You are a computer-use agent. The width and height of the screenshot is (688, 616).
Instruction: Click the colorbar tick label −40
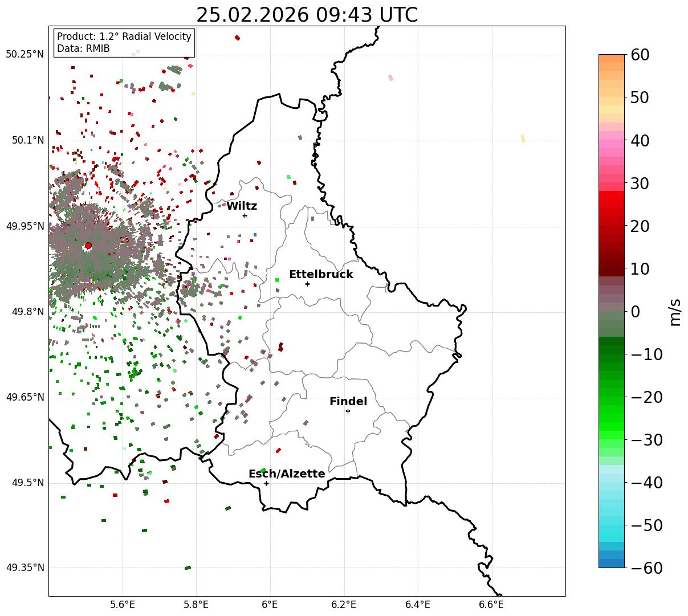646,482
